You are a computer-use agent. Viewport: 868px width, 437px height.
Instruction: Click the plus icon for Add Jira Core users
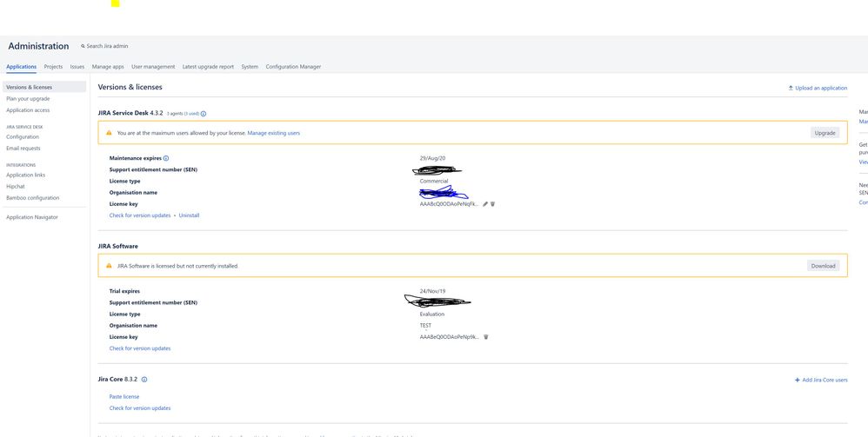[x=798, y=380]
